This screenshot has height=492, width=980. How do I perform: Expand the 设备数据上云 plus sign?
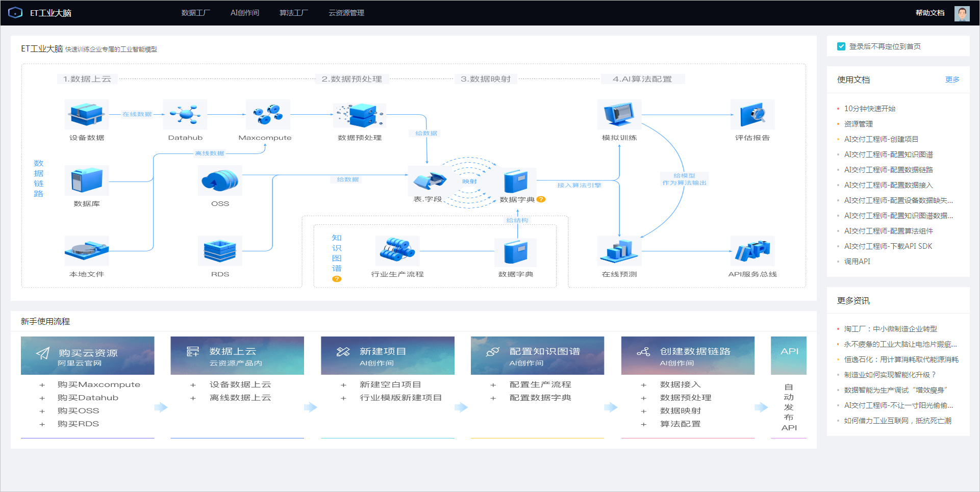(x=193, y=385)
